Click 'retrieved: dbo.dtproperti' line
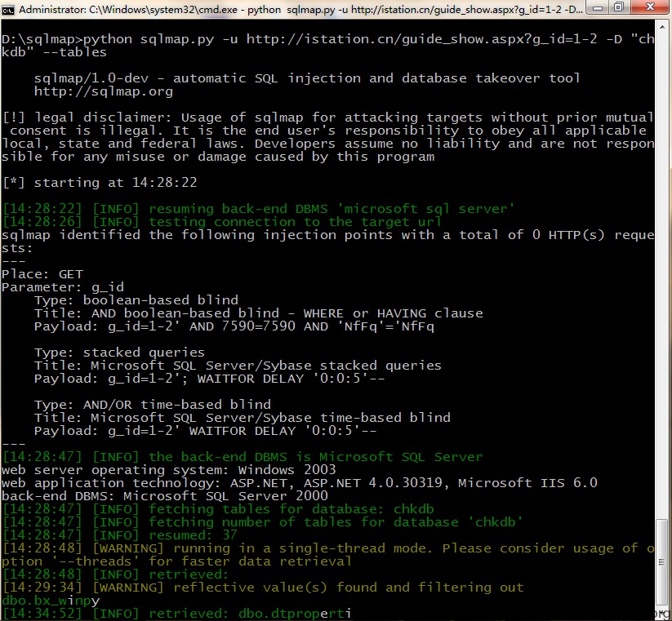 (x=176, y=614)
